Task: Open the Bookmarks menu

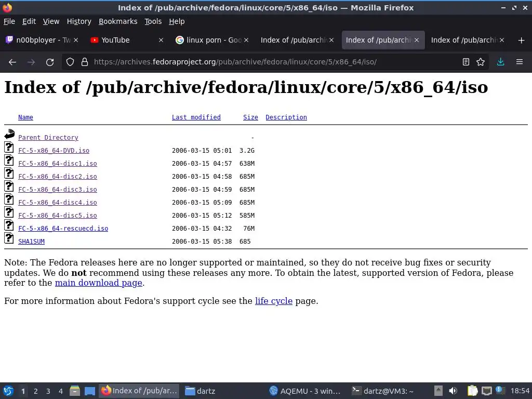Action: pos(118,21)
